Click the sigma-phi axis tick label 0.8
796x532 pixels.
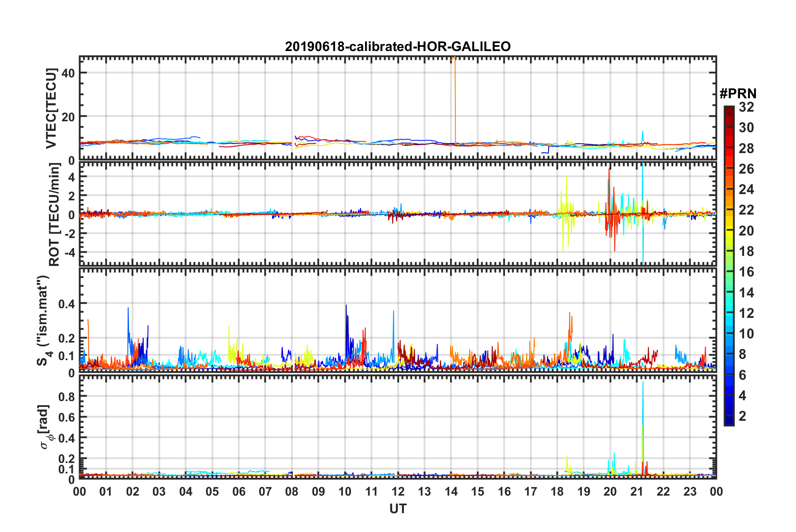(x=67, y=396)
